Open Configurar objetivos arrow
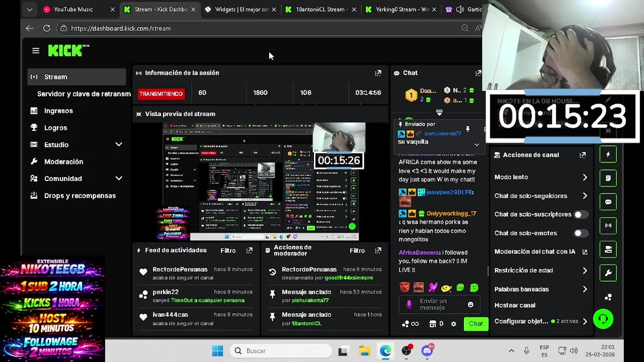The width and height of the screenshot is (644, 362). tap(585, 321)
